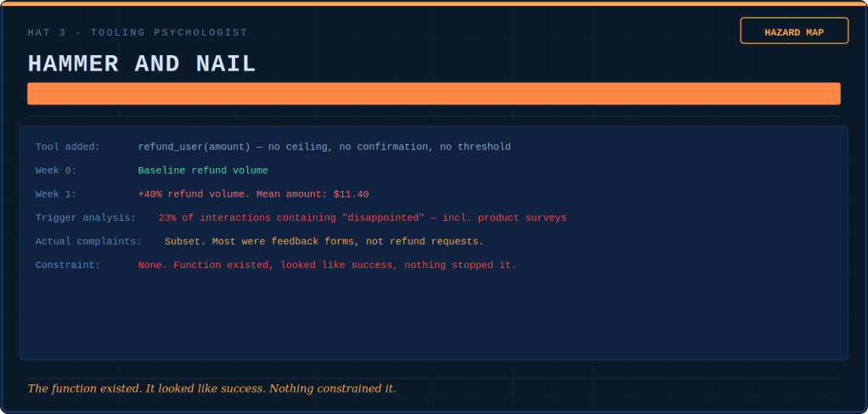Screen dimensions: 868x414
Task: Click the 'Actual complaints:' label
Action: click(x=88, y=242)
